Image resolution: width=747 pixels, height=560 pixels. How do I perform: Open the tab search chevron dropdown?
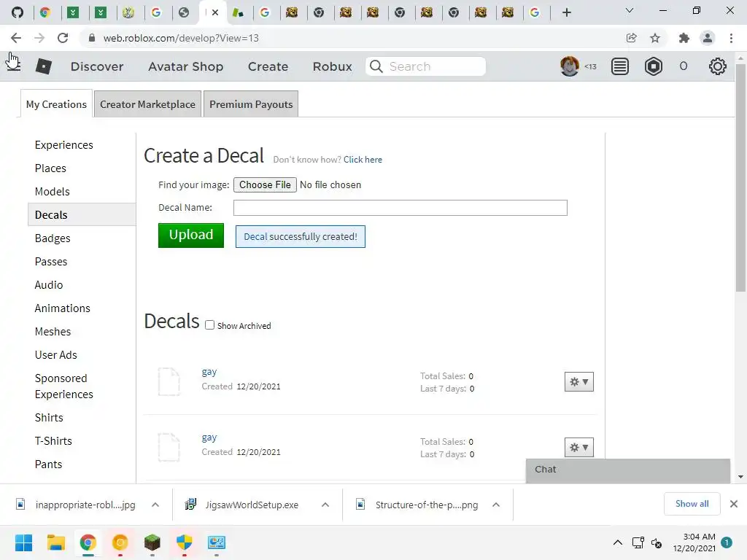[x=630, y=10]
